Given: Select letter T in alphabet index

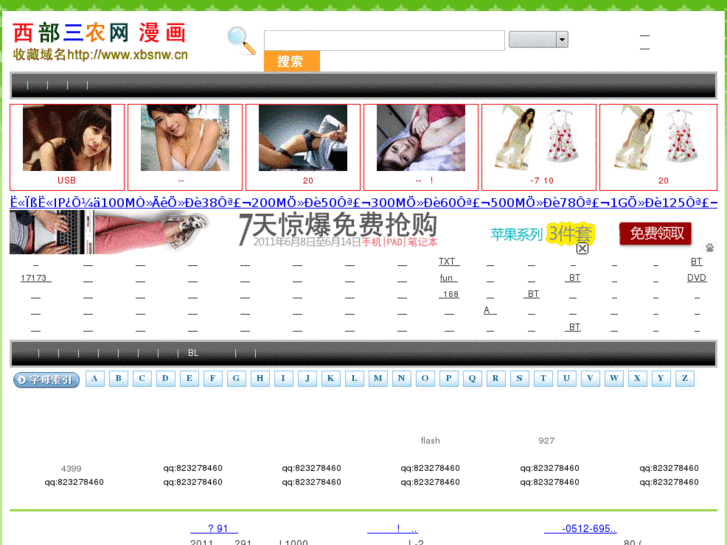Looking at the screenshot, I should tap(543, 378).
